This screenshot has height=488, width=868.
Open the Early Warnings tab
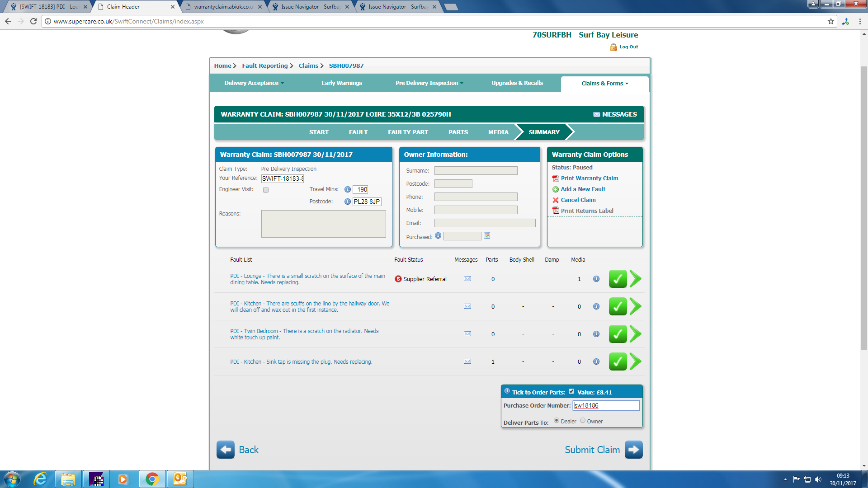[x=342, y=83]
